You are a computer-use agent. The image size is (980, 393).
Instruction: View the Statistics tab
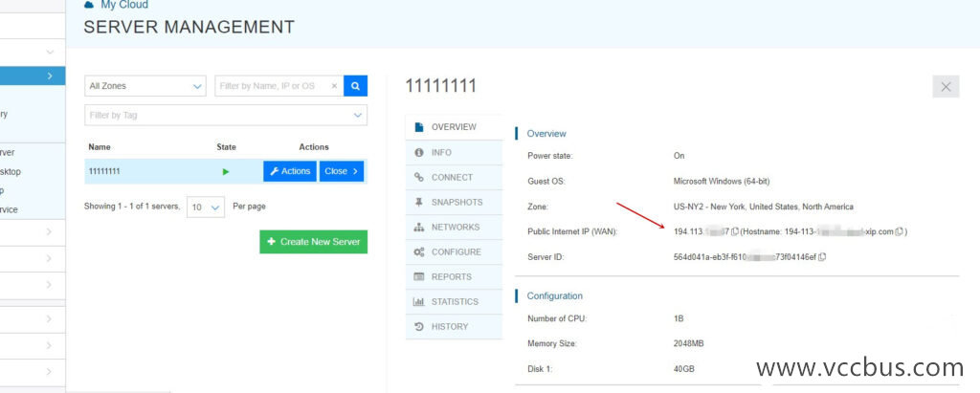454,301
